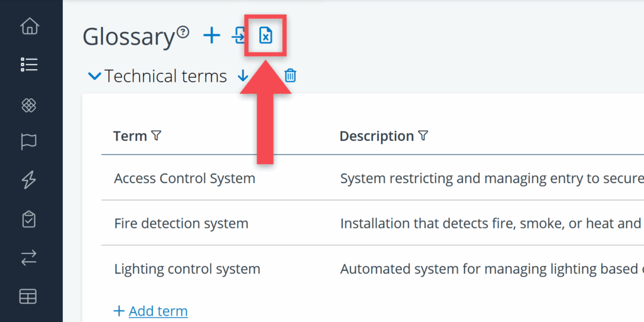Export the glossary to Excel
Viewport: 644px width, 322px height.
coord(266,36)
